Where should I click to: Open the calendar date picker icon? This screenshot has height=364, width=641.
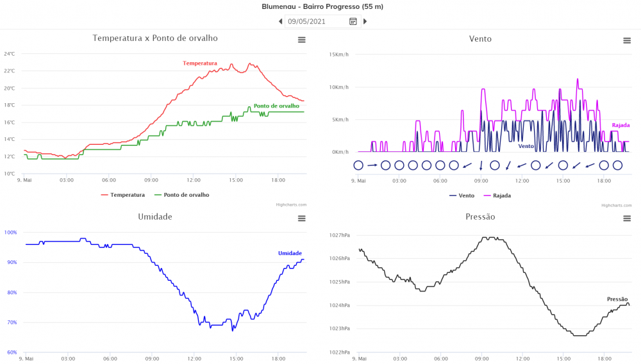click(x=353, y=21)
